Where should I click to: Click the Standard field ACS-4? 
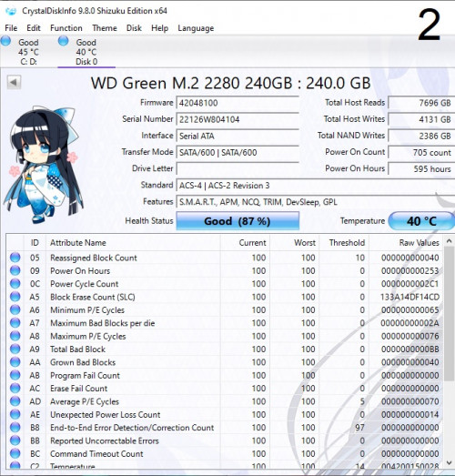tap(316, 185)
